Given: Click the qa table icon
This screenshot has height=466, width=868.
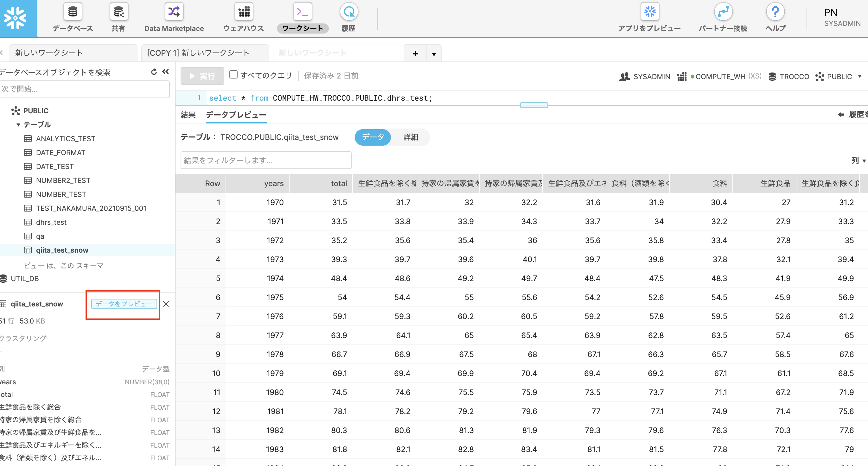Looking at the screenshot, I should (x=28, y=236).
